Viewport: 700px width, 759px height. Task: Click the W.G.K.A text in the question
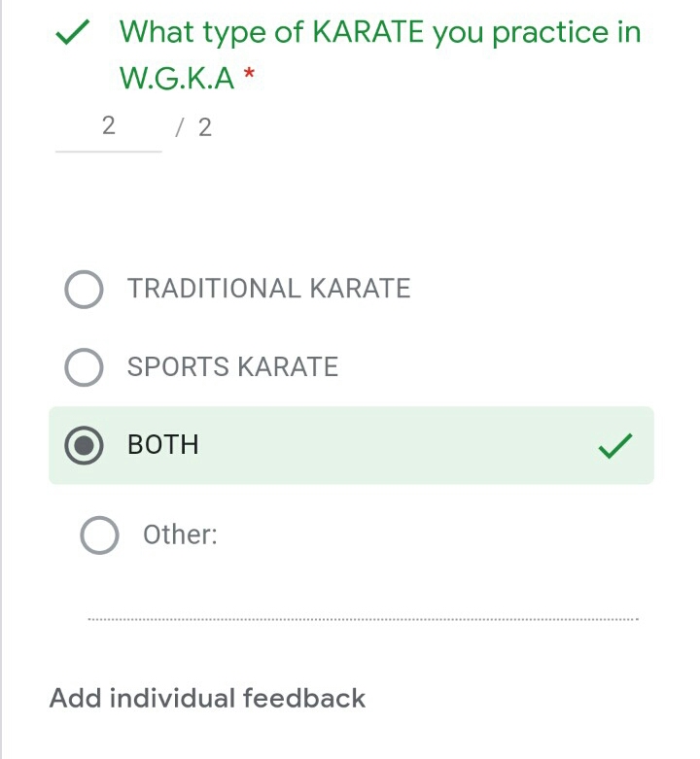(177, 79)
